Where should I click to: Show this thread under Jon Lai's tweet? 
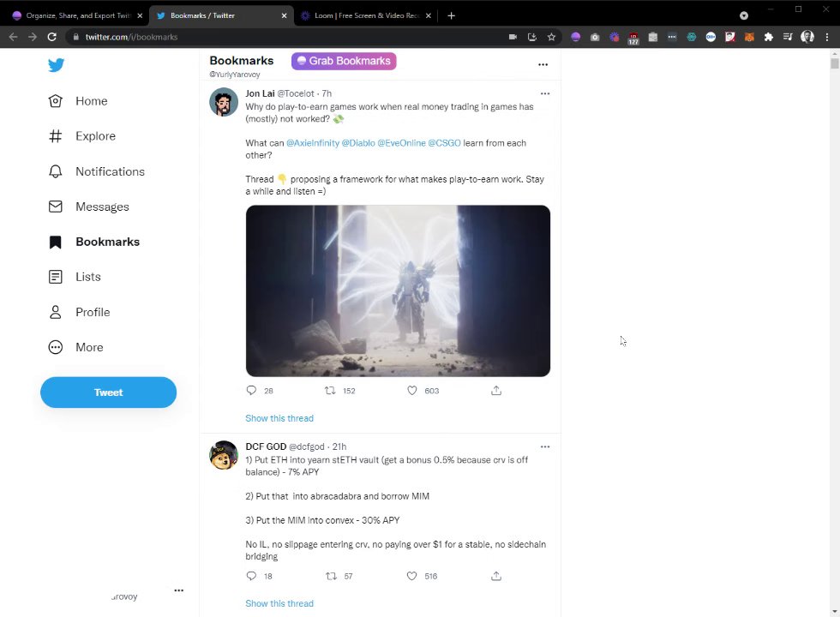pos(279,418)
